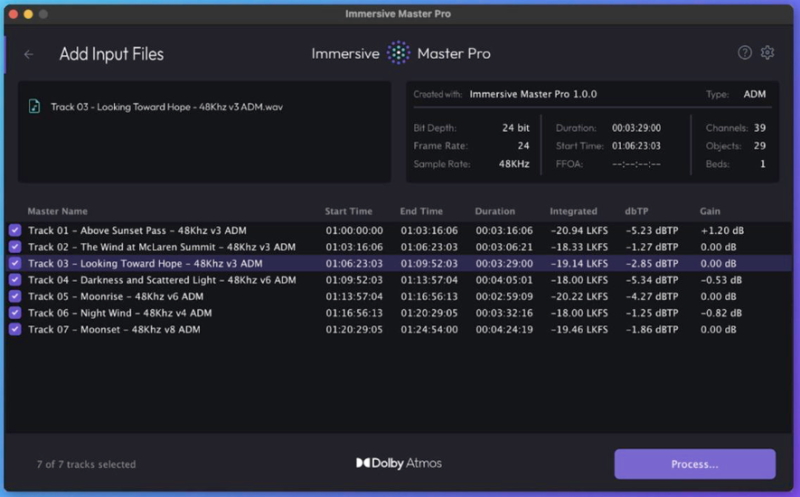
Task: Open help via the question mark icon
Action: 744,53
